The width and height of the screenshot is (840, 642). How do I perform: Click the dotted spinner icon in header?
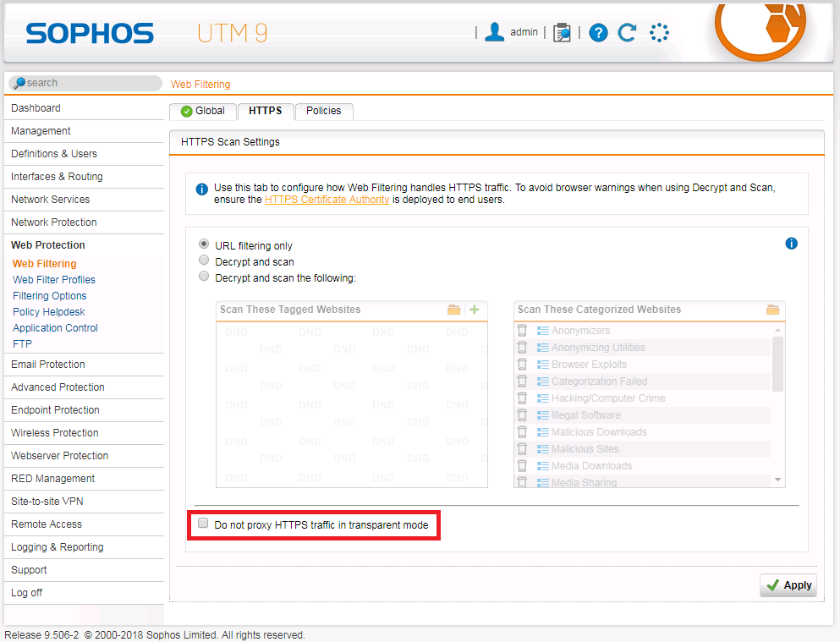click(x=659, y=33)
